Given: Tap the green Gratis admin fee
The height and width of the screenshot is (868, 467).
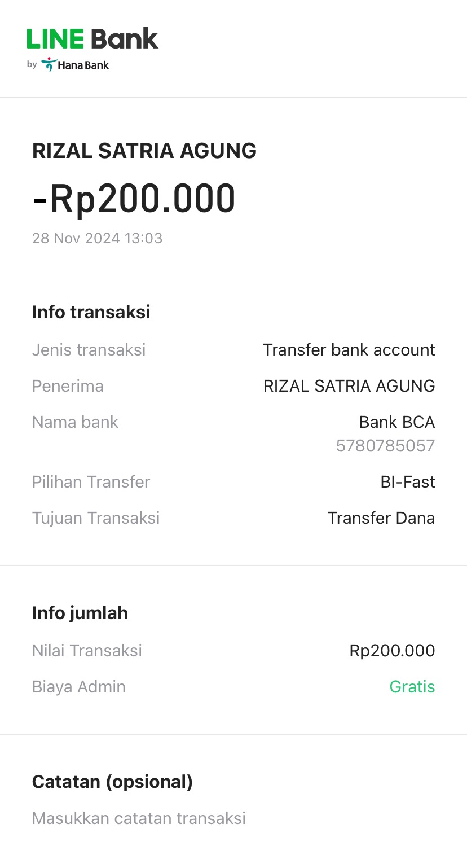Looking at the screenshot, I should (412, 687).
